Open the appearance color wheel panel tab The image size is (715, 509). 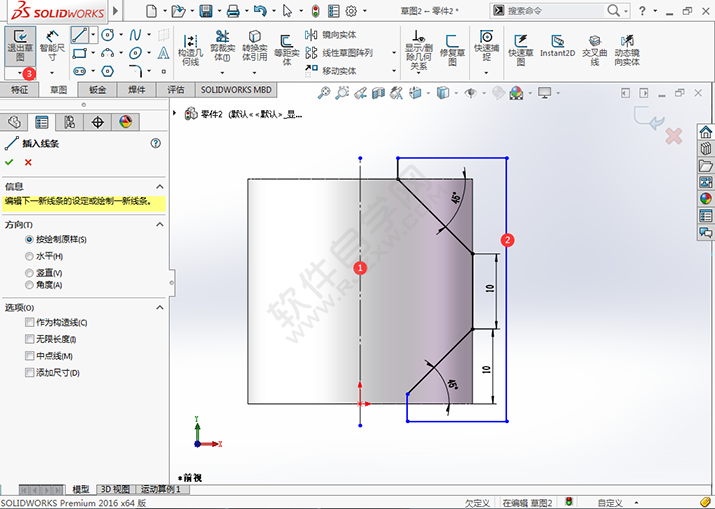(125, 122)
